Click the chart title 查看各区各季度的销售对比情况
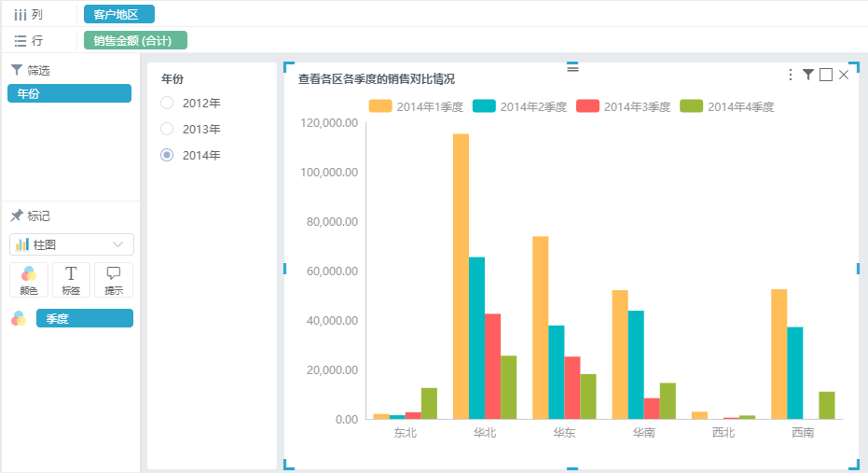Image resolution: width=868 pixels, height=473 pixels. [x=377, y=79]
